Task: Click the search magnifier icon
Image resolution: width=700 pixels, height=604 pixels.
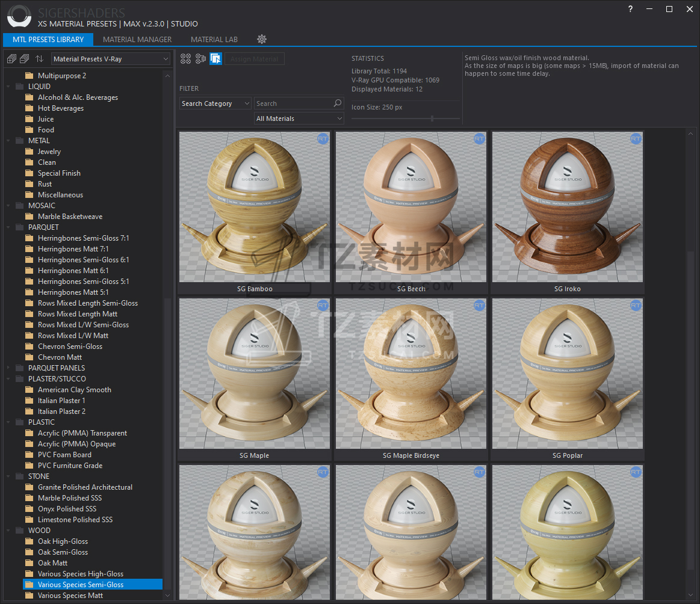Action: point(338,103)
